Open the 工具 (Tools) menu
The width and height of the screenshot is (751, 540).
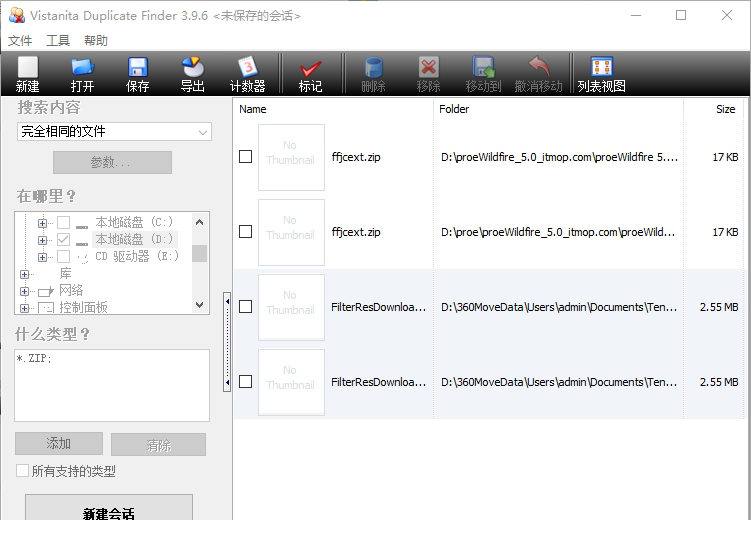pyautogui.click(x=58, y=40)
